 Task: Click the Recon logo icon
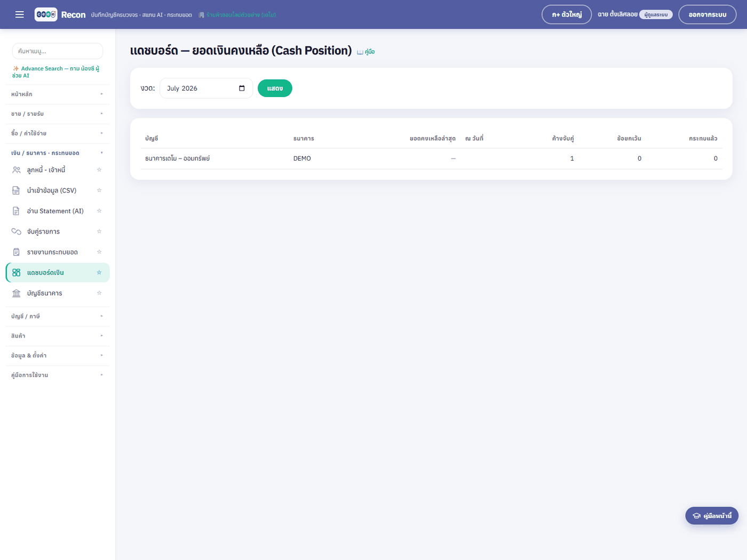tap(46, 14)
